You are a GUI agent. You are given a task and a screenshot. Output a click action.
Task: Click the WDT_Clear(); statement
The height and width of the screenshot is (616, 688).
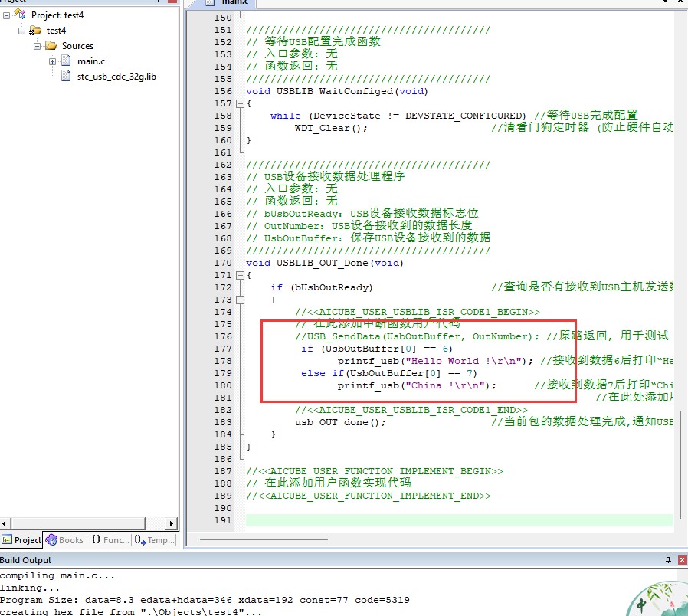pos(331,128)
